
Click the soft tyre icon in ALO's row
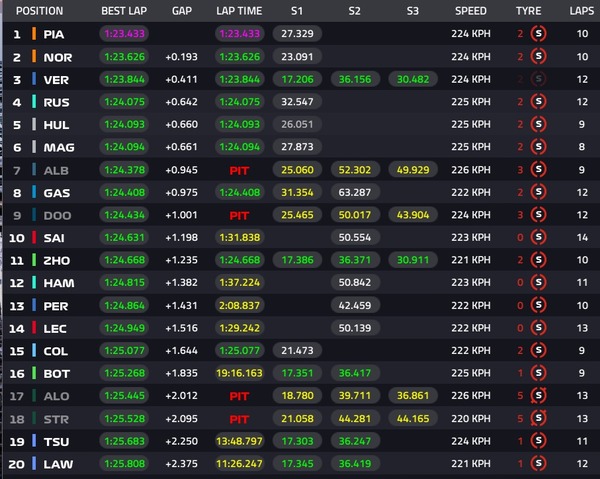pyautogui.click(x=538, y=395)
